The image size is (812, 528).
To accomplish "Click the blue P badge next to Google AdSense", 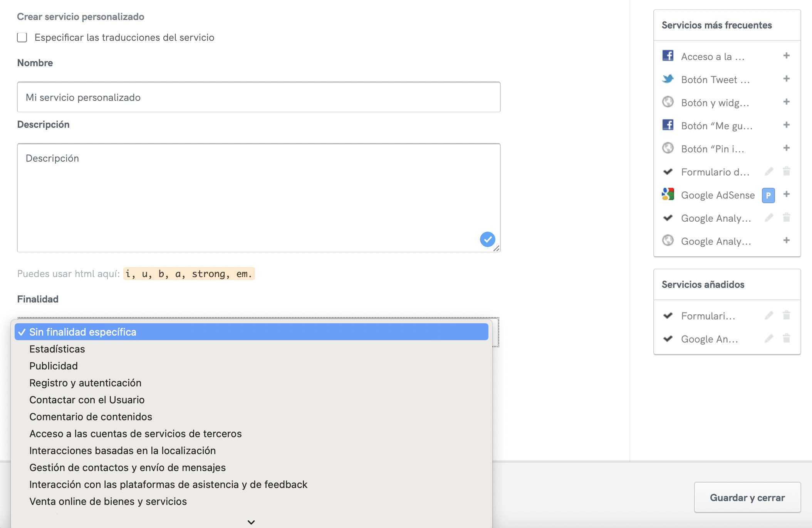I will (x=768, y=195).
